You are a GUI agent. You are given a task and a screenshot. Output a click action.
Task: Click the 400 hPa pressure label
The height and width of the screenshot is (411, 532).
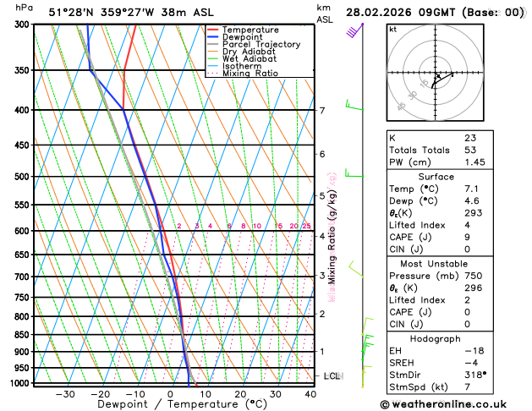(24, 110)
